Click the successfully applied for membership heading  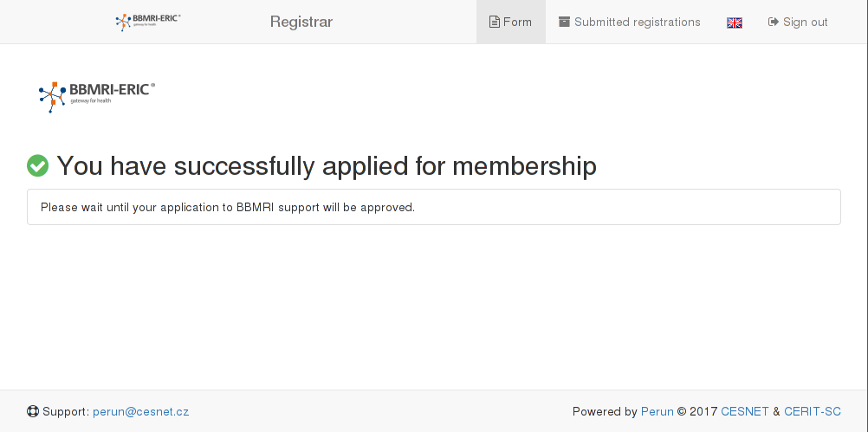coord(327,165)
